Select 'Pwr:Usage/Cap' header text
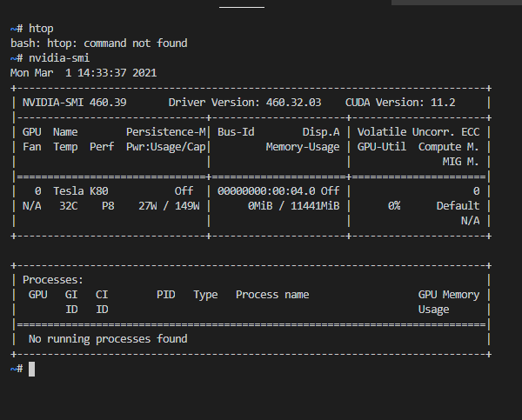Image resolution: width=522 pixels, height=420 pixels. coord(166,147)
